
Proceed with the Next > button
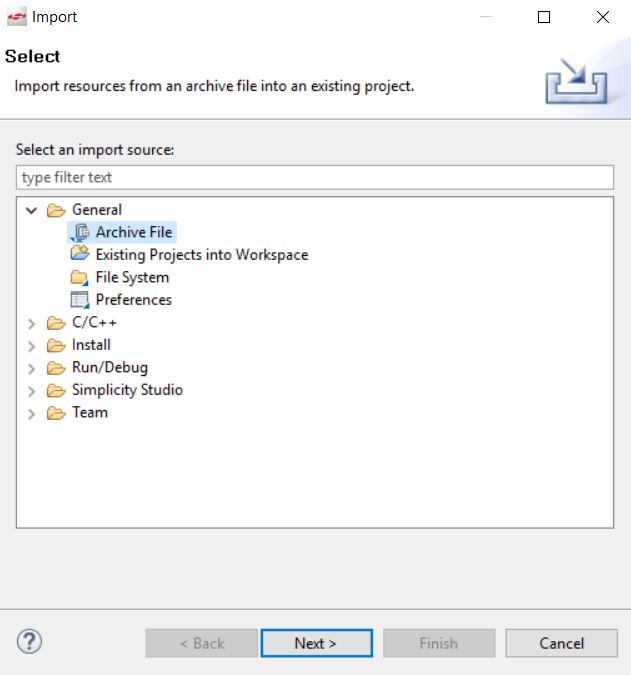(316, 643)
